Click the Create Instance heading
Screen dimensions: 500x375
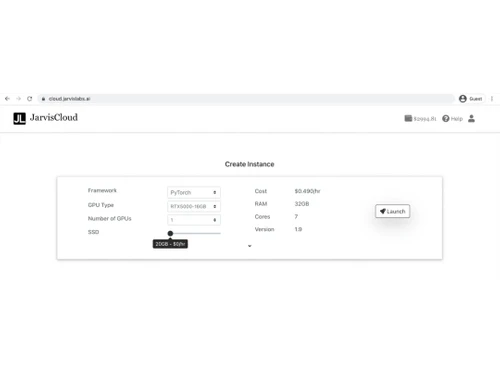tap(249, 164)
